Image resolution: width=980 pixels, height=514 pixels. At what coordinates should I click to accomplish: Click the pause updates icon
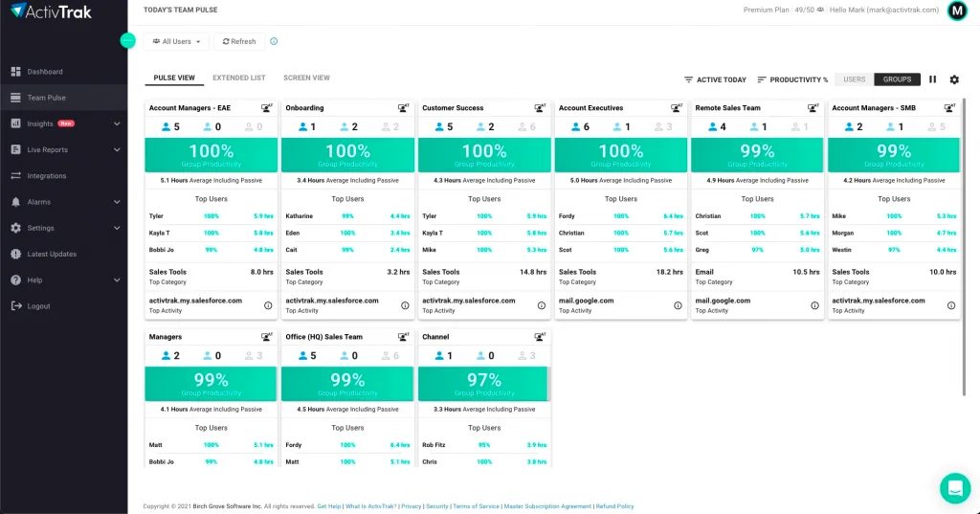tap(932, 79)
